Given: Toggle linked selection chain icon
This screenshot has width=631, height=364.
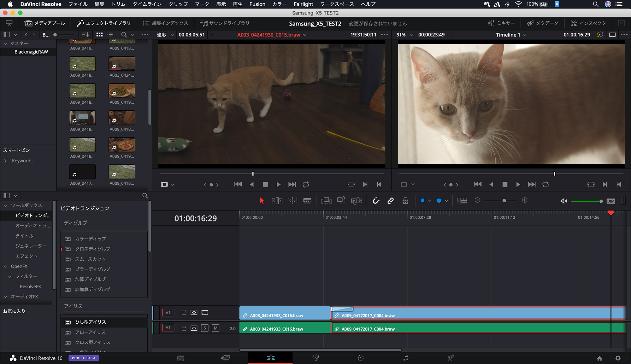Looking at the screenshot, I should (391, 201).
